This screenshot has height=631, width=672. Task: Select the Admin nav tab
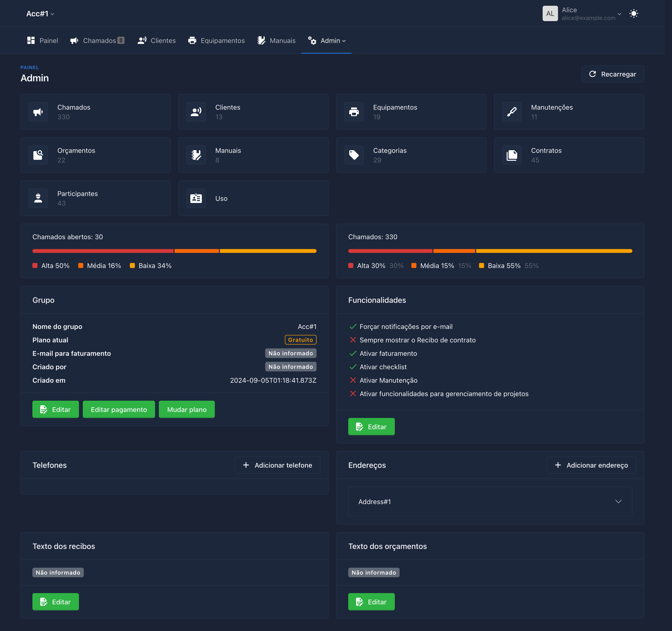327,41
